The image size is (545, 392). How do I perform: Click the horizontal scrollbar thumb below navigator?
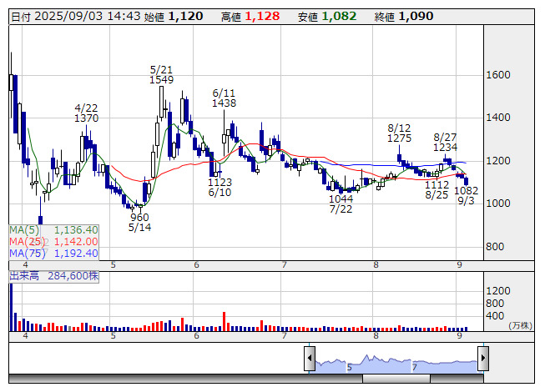[x=396, y=378]
